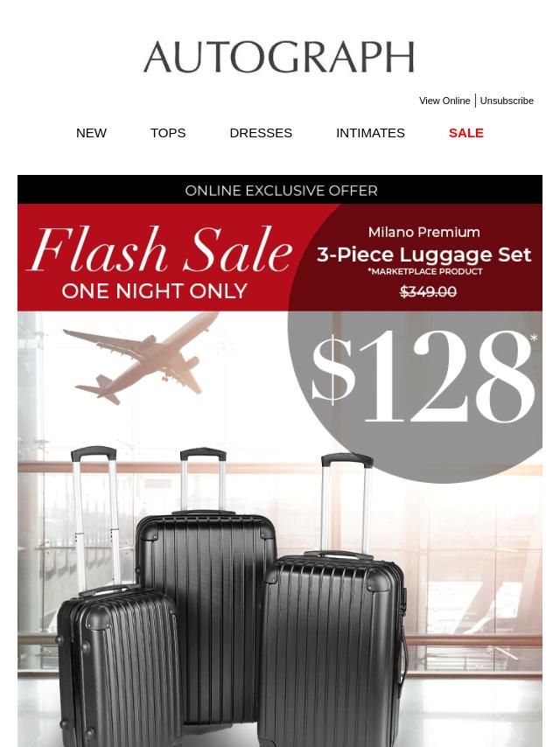Click the Milano Premium product name

[x=424, y=232]
